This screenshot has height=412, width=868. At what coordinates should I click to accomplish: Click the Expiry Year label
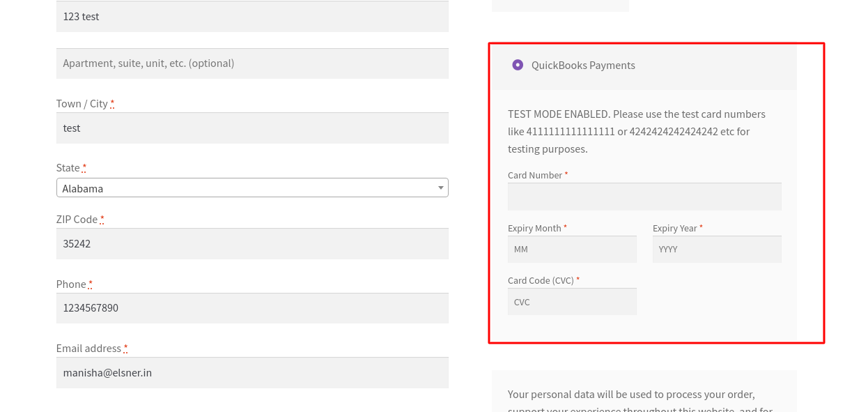(x=674, y=229)
